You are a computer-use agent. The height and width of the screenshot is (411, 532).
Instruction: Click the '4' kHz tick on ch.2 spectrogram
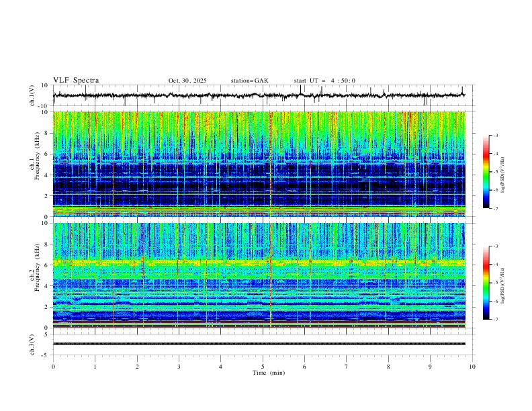47,286
